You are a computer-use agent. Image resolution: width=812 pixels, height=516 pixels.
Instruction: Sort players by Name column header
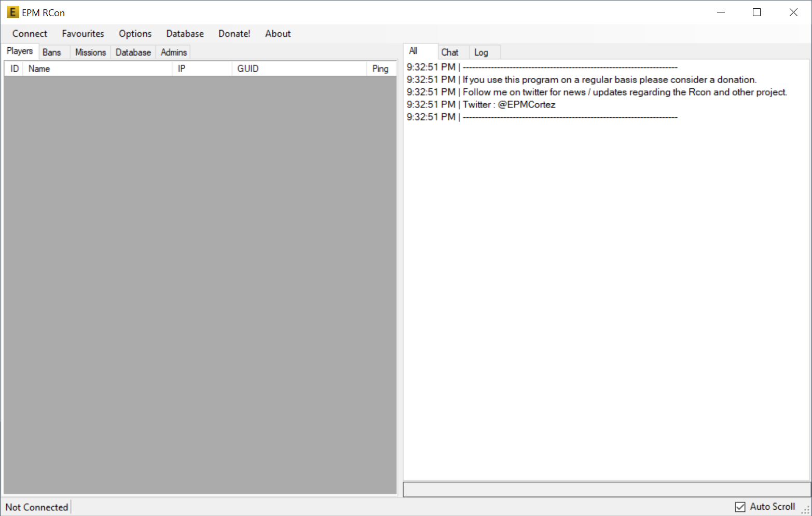click(x=98, y=69)
